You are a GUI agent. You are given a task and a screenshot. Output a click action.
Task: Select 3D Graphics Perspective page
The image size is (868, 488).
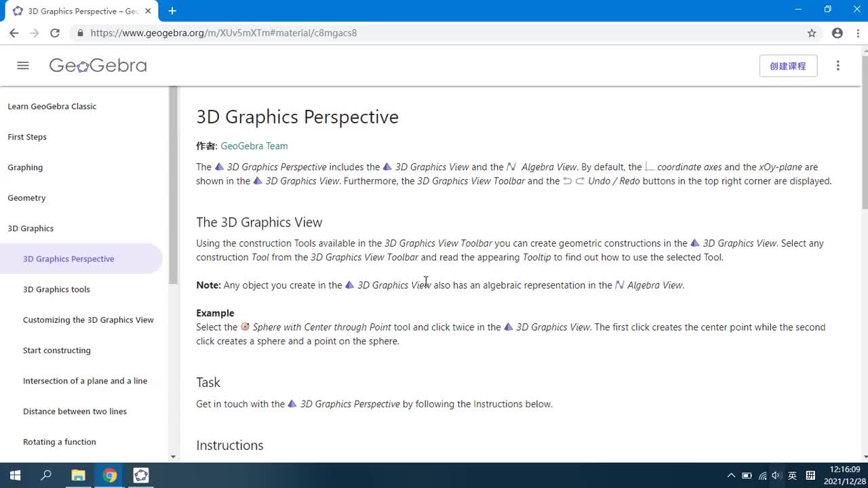(81, 259)
